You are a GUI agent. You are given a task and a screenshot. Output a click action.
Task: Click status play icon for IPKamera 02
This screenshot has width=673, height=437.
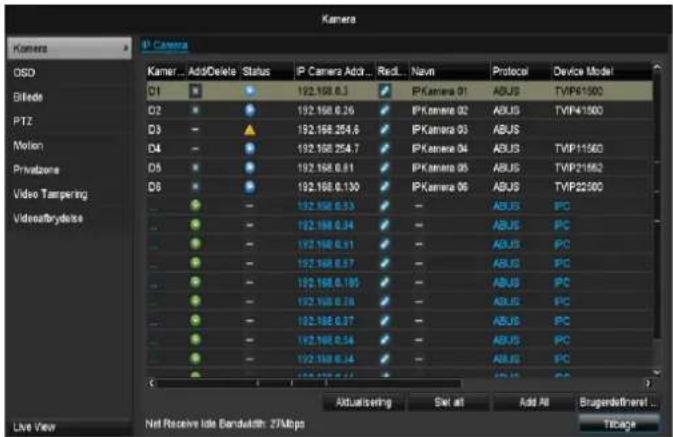250,110
